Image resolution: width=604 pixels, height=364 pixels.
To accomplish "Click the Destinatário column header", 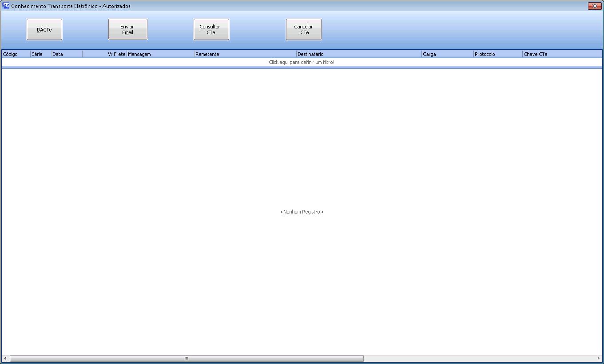I will pos(359,54).
